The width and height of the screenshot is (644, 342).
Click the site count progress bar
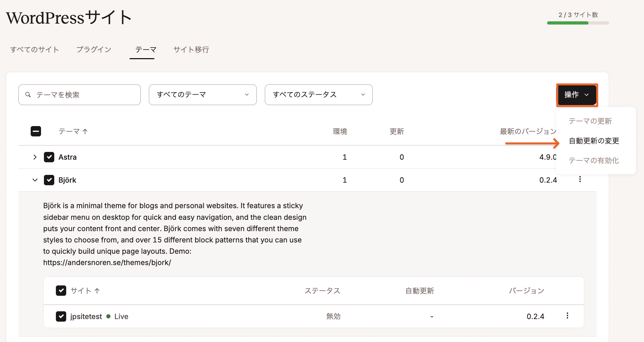coord(578,23)
